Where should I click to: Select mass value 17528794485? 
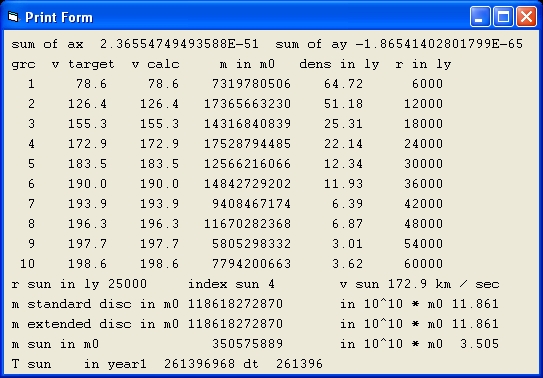click(247, 144)
